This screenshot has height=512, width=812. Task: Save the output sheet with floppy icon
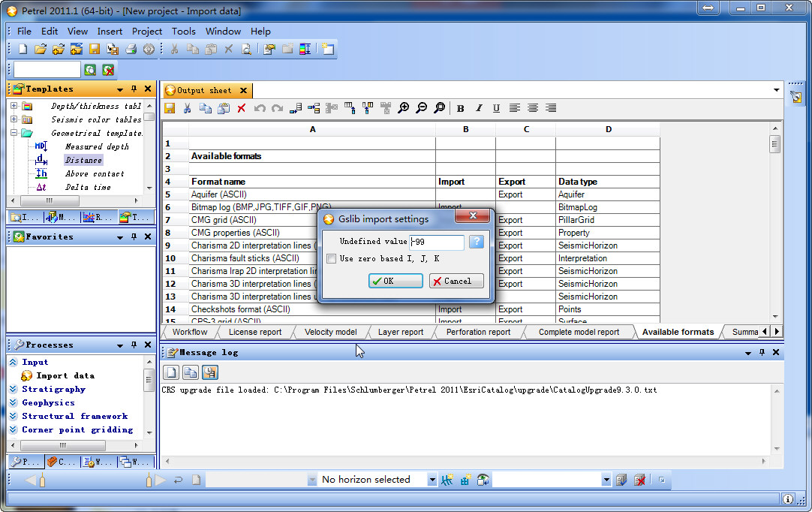coord(170,108)
